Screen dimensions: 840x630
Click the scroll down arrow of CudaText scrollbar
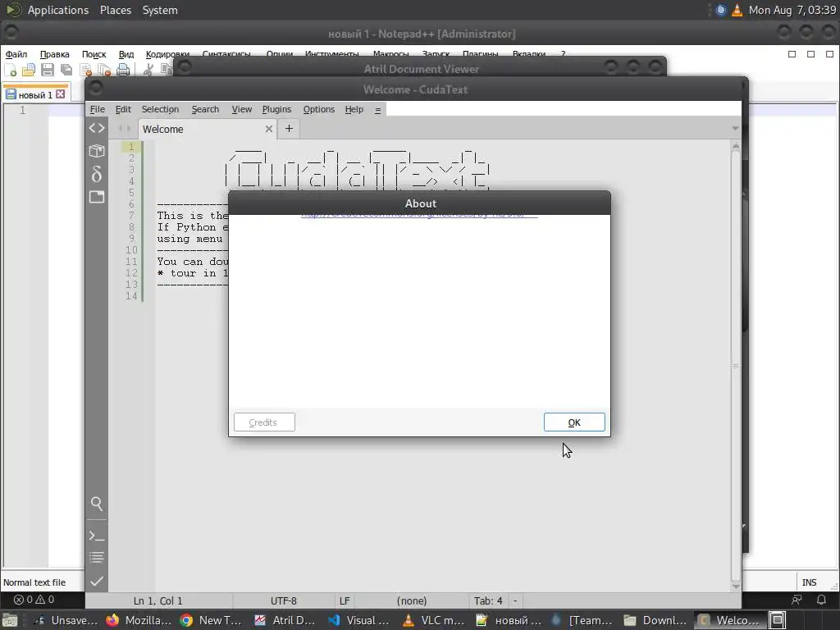[736, 586]
